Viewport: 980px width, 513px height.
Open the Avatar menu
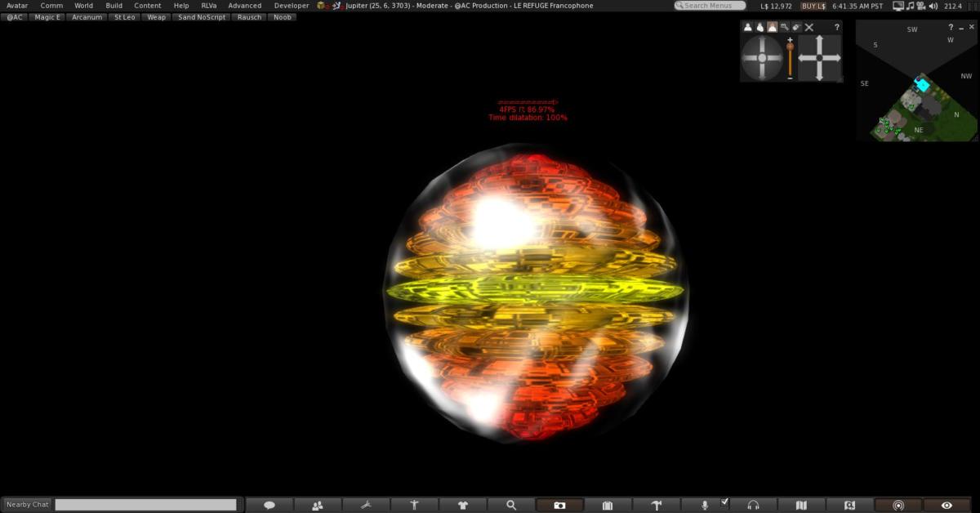(x=17, y=6)
